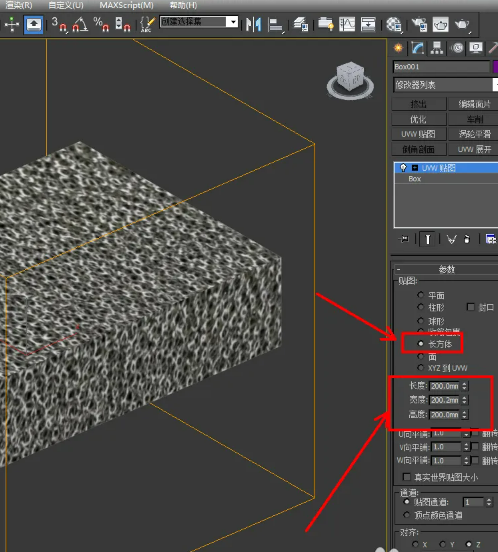Open the named selection set dropdown
The image size is (498, 552).
[199, 22]
